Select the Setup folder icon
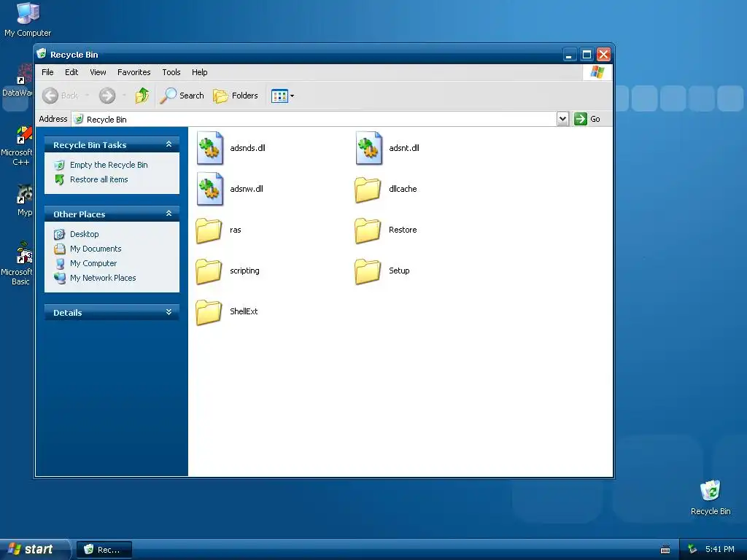The width and height of the screenshot is (747, 560). click(368, 271)
